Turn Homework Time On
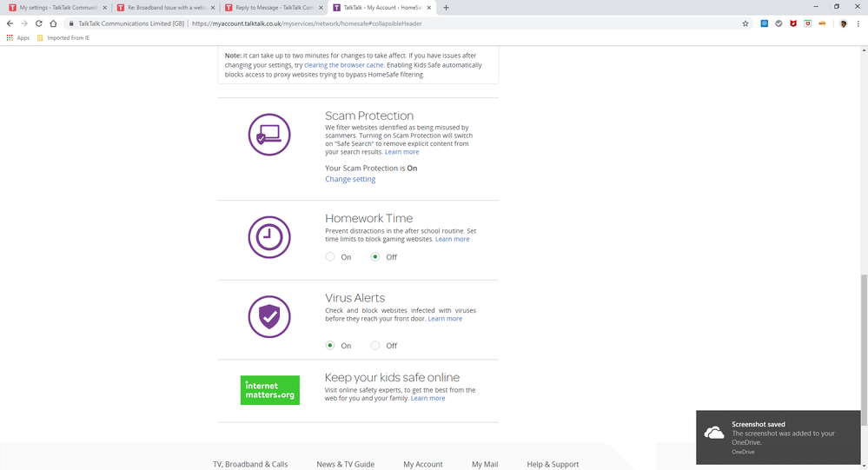The image size is (868, 470). click(x=330, y=257)
